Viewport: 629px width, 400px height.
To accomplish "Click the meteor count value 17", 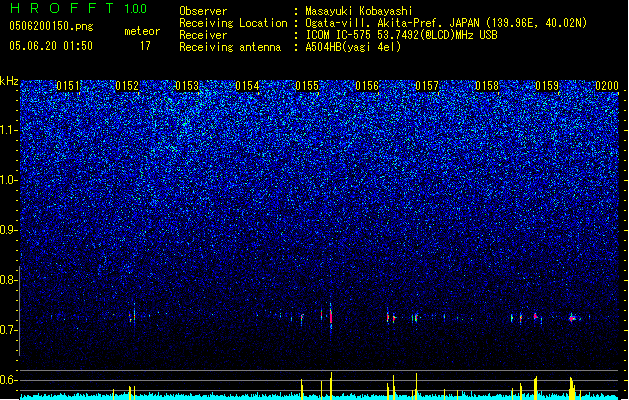I will tap(145, 46).
